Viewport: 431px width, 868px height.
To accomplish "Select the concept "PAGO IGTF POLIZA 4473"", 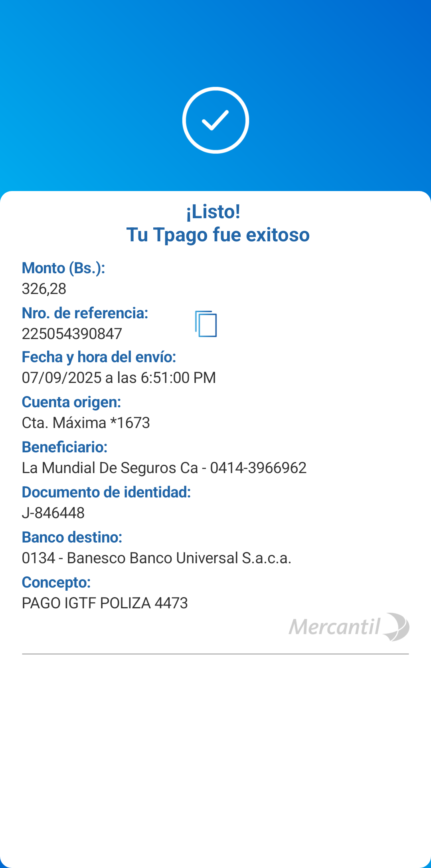I will pyautogui.click(x=105, y=603).
